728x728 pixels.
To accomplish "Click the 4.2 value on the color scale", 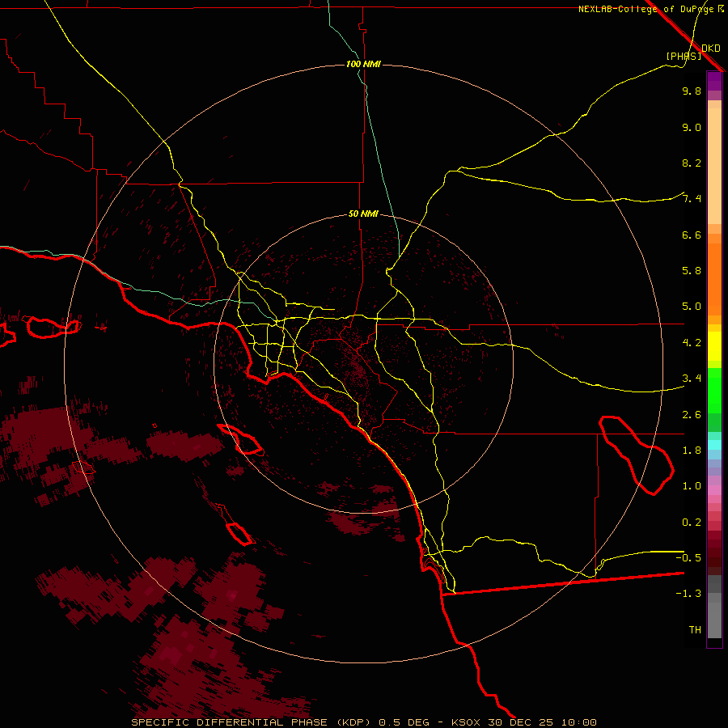I will [692, 343].
